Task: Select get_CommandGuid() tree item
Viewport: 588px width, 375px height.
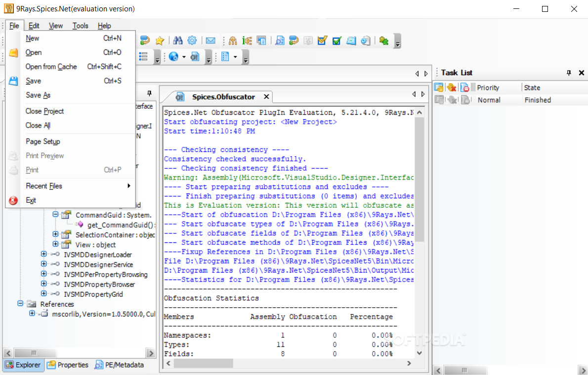Action: click(121, 225)
